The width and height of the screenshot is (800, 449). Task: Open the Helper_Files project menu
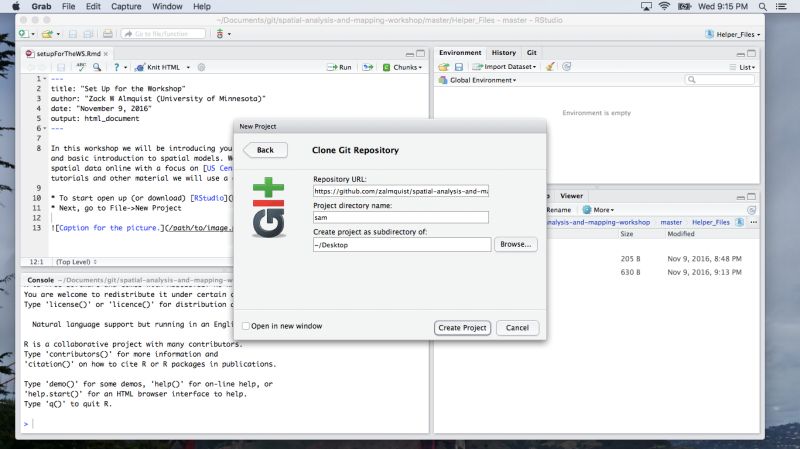pyautogui.click(x=733, y=34)
